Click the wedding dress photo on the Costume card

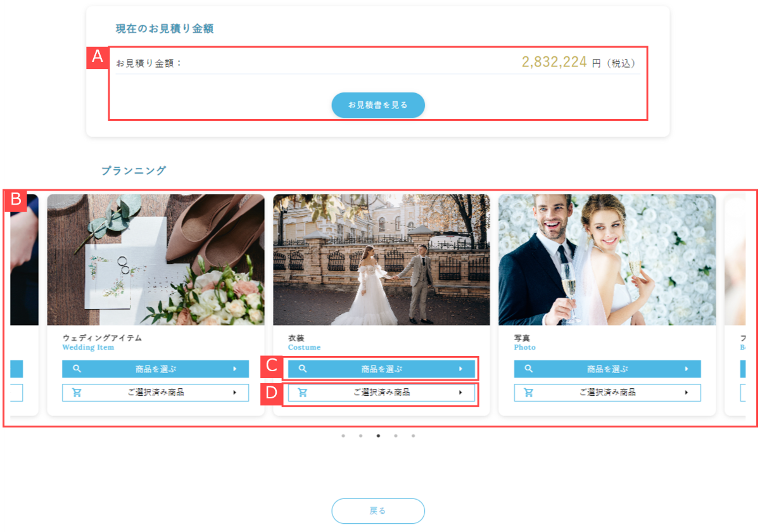click(381, 260)
